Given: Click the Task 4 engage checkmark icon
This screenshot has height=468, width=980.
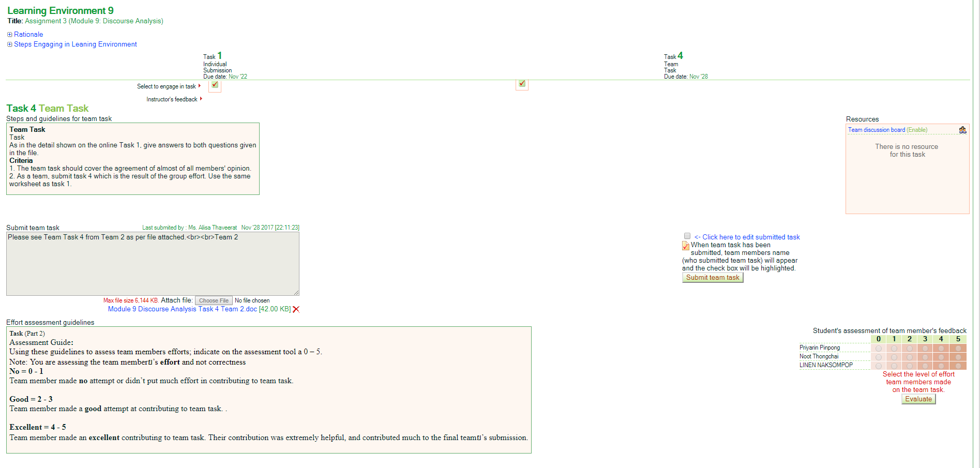Looking at the screenshot, I should 522,84.
